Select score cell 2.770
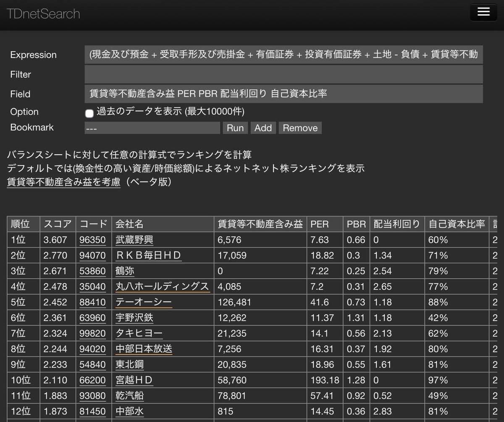 point(58,256)
